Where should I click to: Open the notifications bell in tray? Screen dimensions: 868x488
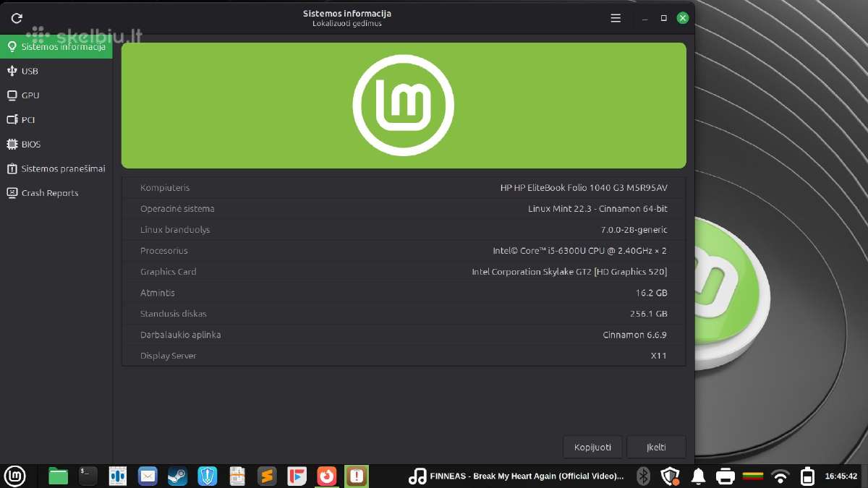(698, 476)
